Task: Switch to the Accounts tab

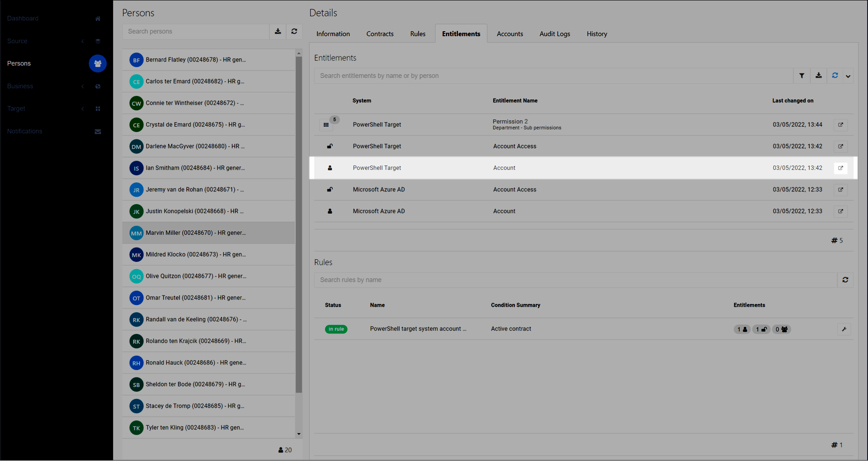Action: (x=509, y=34)
